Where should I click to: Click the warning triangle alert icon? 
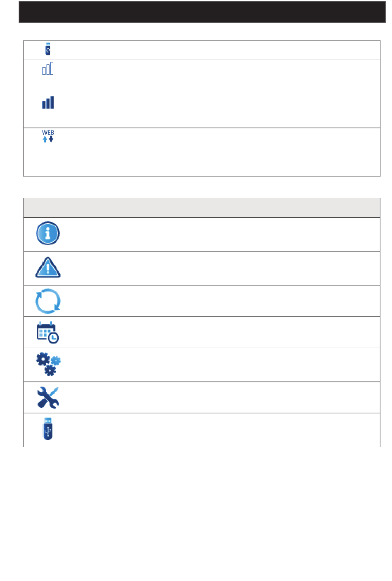[x=48, y=268]
